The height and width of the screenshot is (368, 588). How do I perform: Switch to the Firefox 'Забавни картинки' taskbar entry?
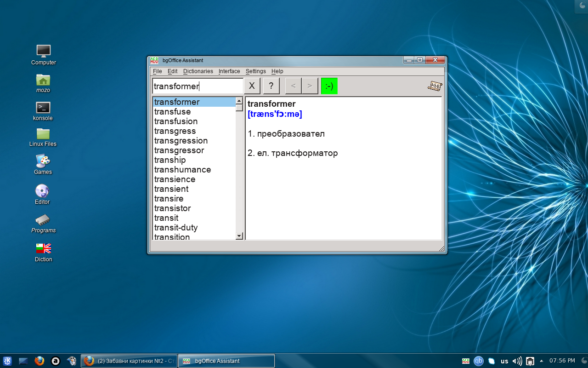(129, 361)
